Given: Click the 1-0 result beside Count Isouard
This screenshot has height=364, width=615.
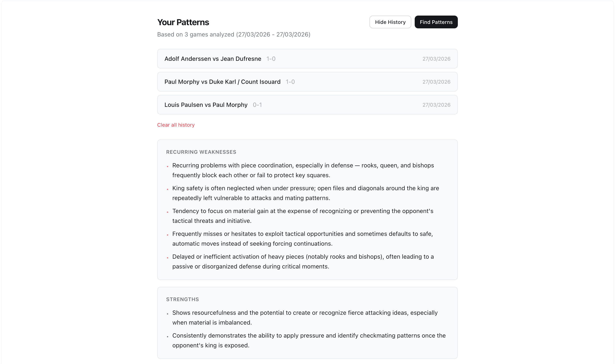Looking at the screenshot, I should point(290,82).
